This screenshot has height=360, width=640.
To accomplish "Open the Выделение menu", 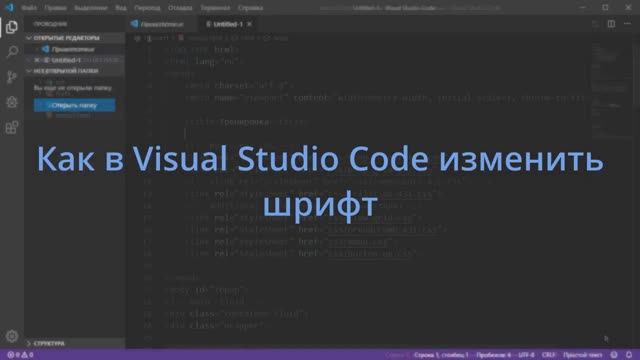I will pyautogui.click(x=91, y=8).
